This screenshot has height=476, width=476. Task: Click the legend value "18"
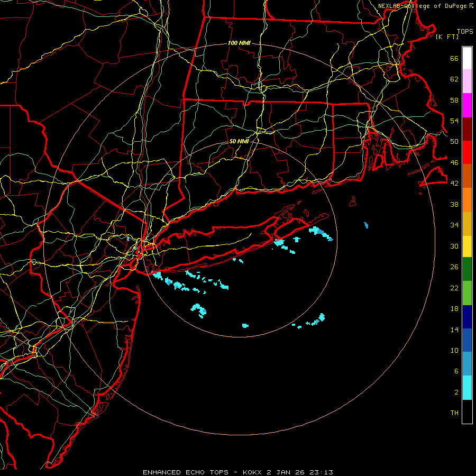coord(454,309)
